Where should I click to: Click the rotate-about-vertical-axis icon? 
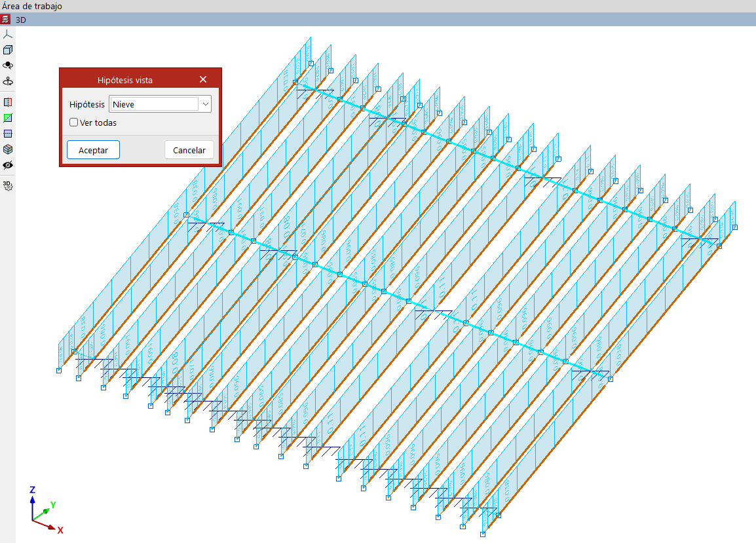coord(8,81)
